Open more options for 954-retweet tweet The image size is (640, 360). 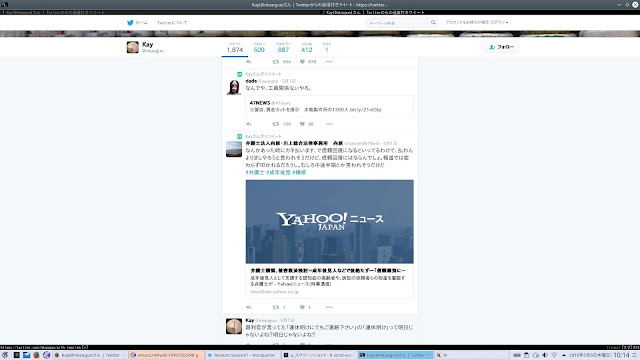click(329, 62)
